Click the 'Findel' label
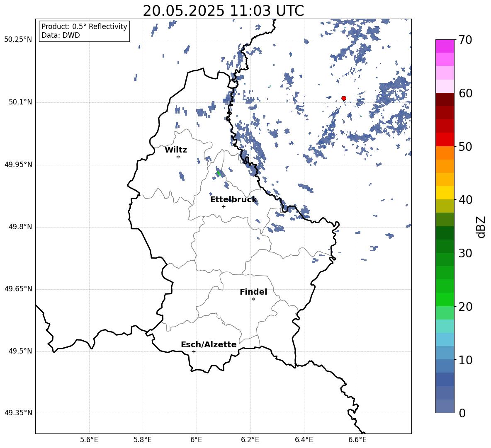Image resolution: width=491 pixels, height=448 pixels. (x=253, y=292)
